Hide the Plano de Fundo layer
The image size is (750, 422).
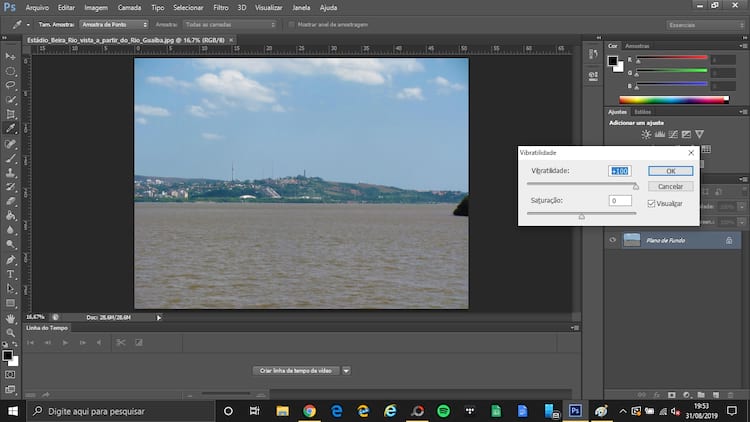[x=613, y=240]
